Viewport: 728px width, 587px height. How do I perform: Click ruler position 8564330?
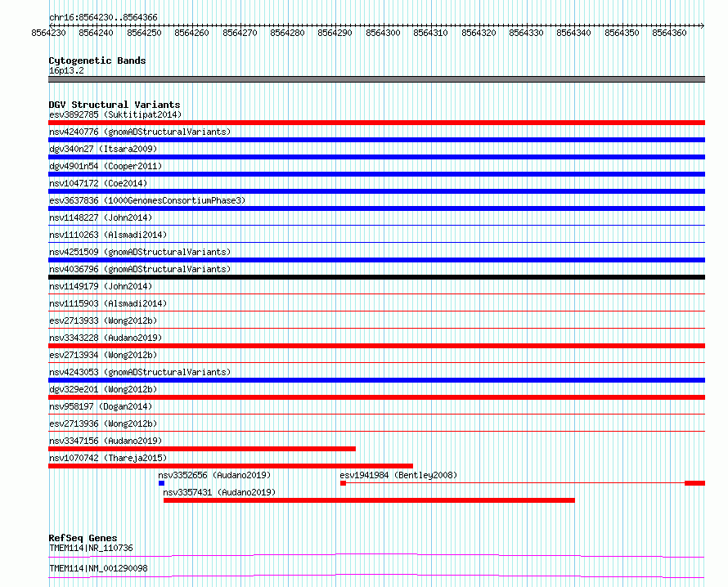[526, 33]
